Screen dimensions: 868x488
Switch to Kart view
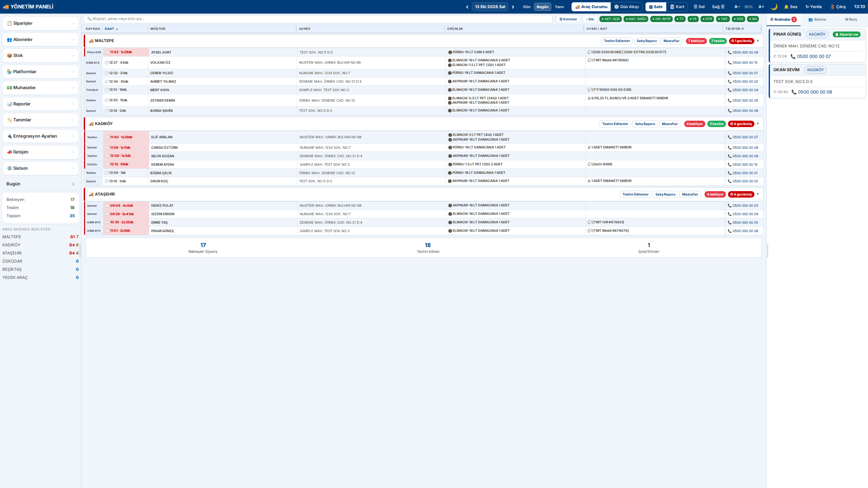click(x=677, y=7)
